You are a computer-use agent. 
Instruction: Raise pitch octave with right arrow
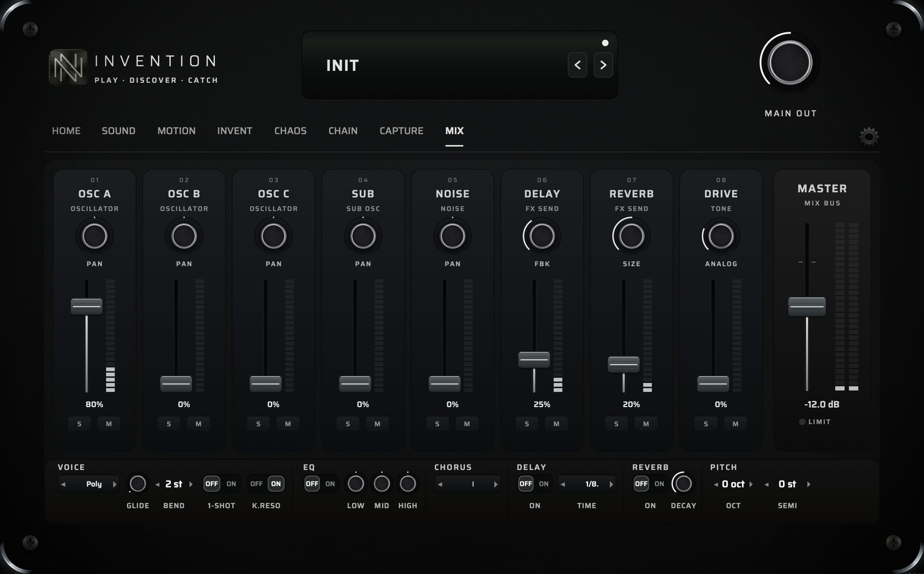751,484
